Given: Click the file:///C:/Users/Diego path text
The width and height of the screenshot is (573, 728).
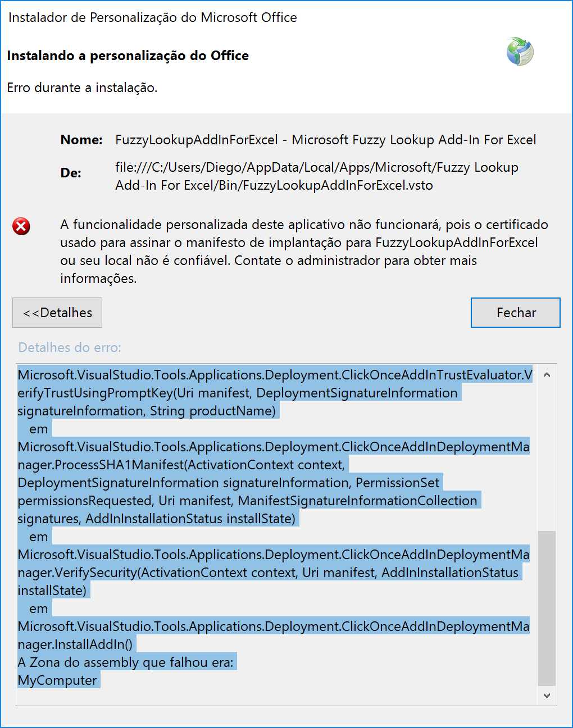Looking at the screenshot, I should click(x=317, y=176).
